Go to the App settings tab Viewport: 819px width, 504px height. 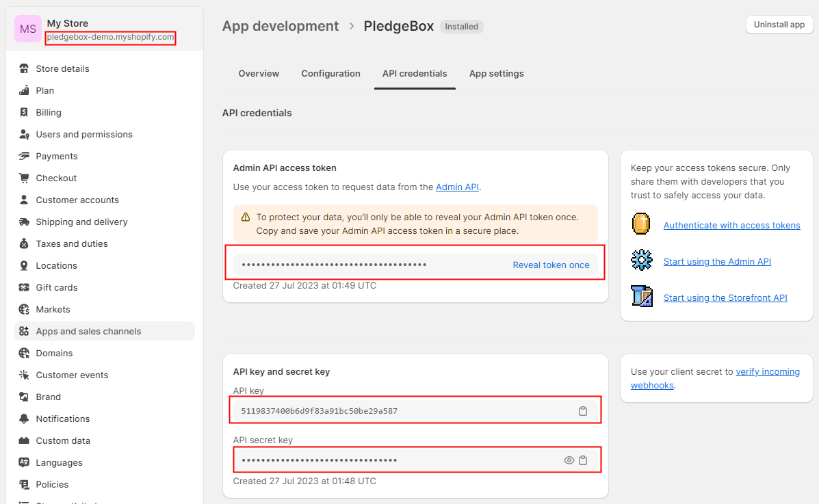[x=496, y=74]
